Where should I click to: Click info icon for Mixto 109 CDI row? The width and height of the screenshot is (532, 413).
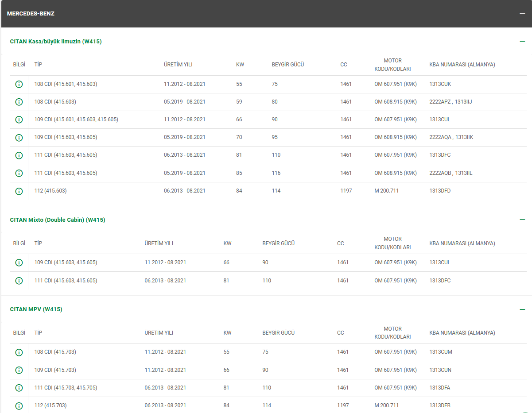[19, 262]
